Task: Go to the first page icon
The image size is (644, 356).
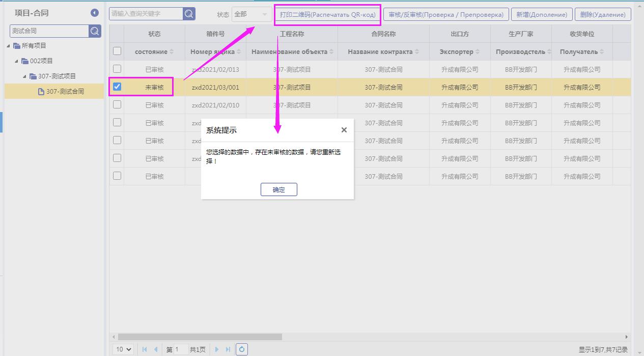Action: click(x=145, y=349)
